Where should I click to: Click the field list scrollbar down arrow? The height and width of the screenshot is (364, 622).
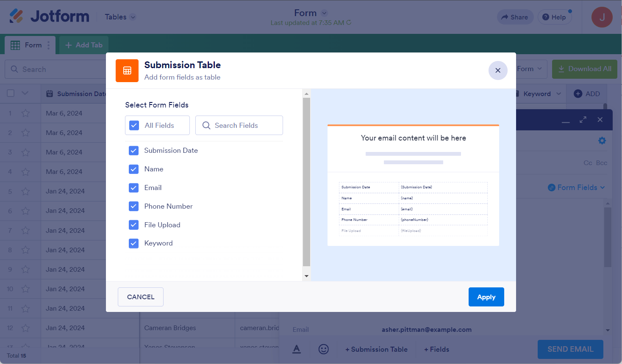point(306,276)
